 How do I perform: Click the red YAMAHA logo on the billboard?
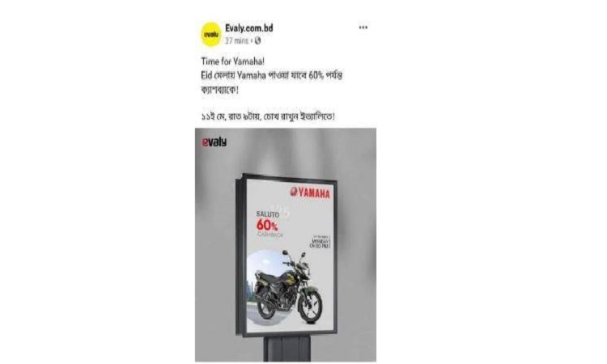[310, 193]
